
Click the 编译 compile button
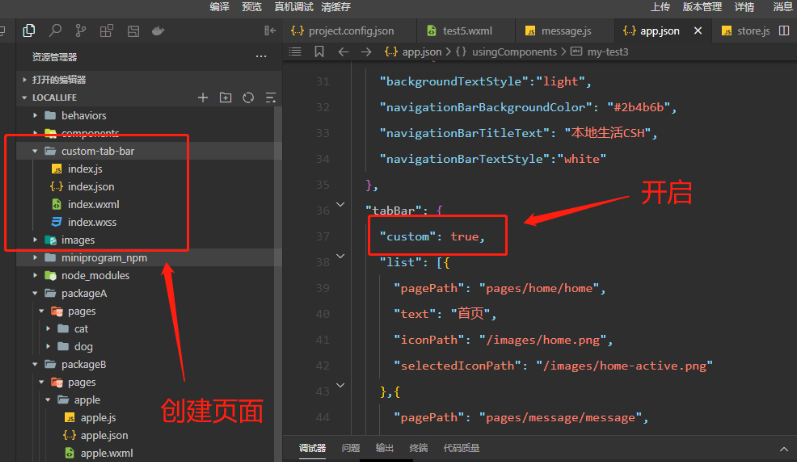220,7
